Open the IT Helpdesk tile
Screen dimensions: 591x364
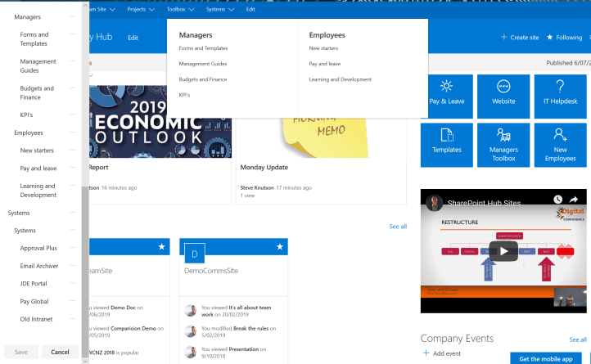pos(560,96)
